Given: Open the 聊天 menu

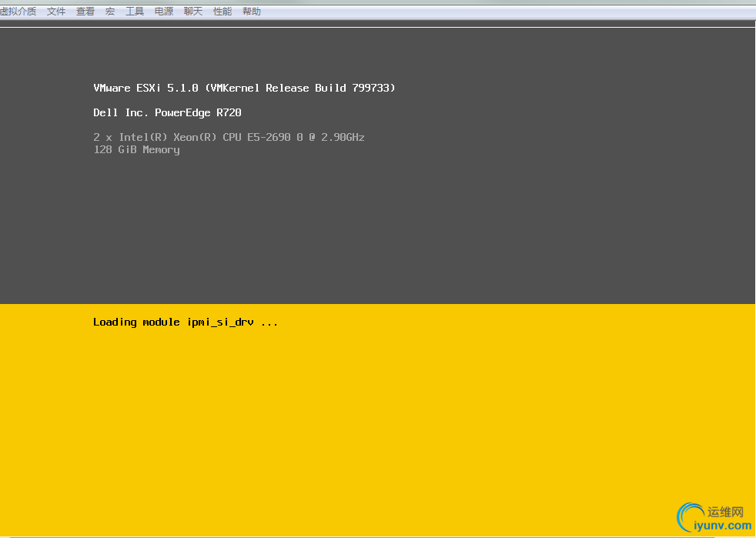Looking at the screenshot, I should [x=193, y=11].
